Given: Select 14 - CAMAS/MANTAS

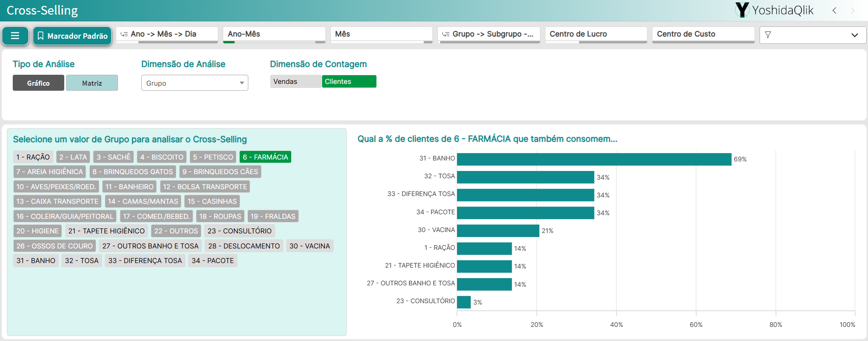Looking at the screenshot, I should click(x=143, y=201).
